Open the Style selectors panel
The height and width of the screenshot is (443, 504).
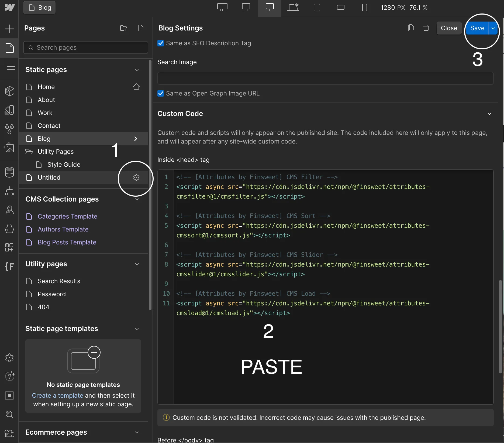[x=9, y=110]
